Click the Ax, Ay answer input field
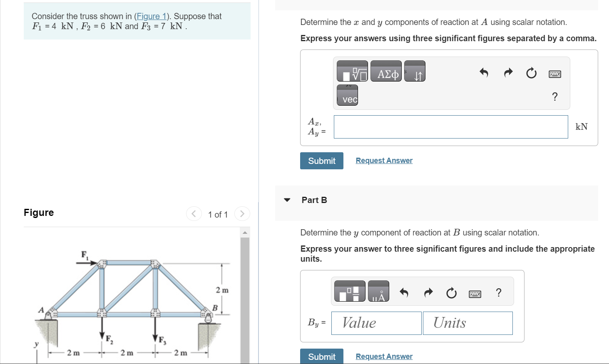The image size is (609, 364). (450, 126)
